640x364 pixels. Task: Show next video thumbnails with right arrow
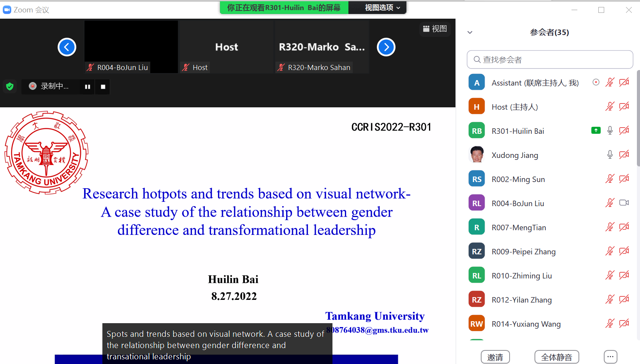tap(386, 47)
